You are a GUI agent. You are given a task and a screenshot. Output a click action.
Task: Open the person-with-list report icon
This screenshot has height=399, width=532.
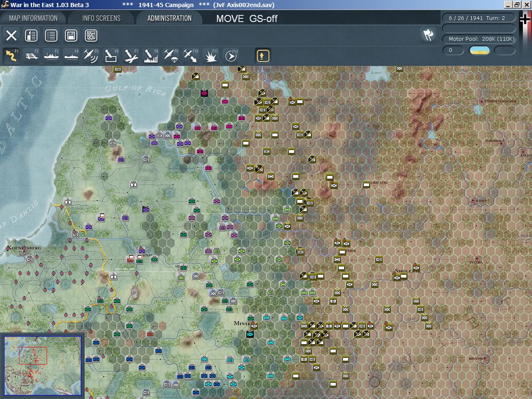(31, 35)
